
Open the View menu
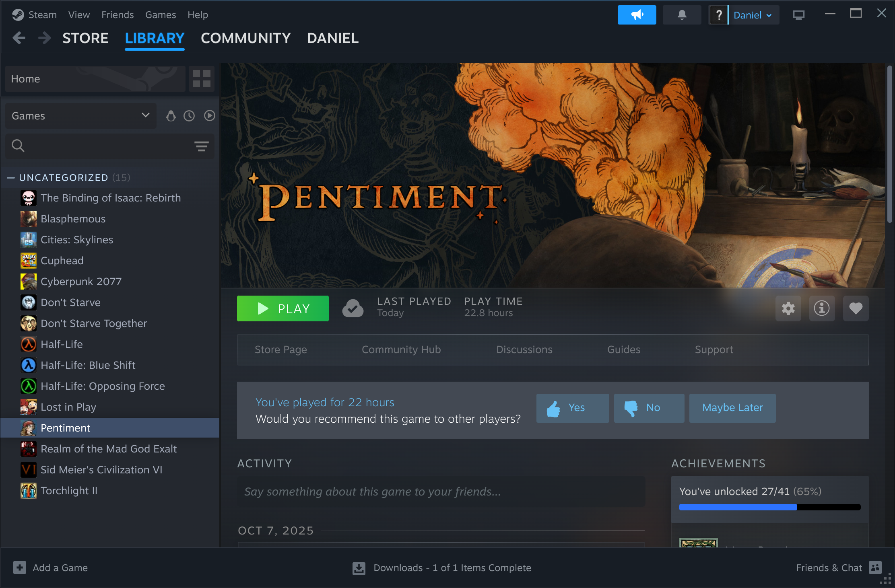pos(79,15)
